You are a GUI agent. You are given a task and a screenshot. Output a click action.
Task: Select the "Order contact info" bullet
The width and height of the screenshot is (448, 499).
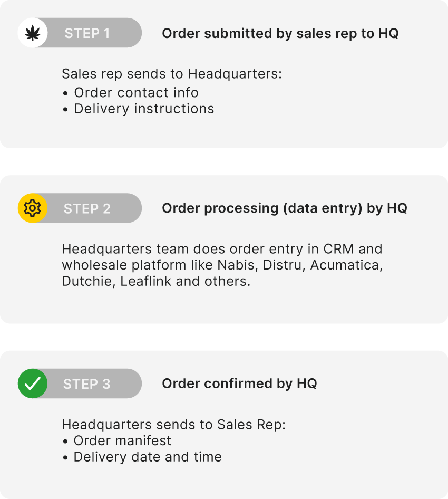click(136, 92)
